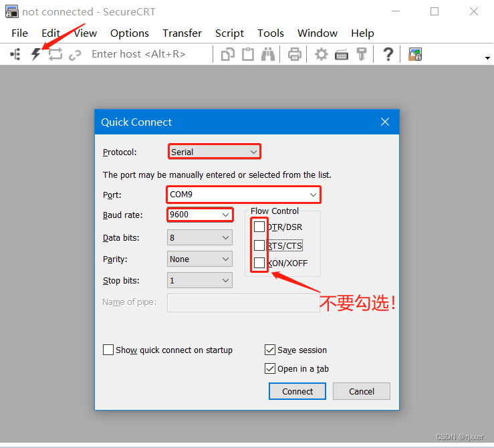The width and height of the screenshot is (494, 448).
Task: Minimize the SecureCRT window
Action: [396, 11]
